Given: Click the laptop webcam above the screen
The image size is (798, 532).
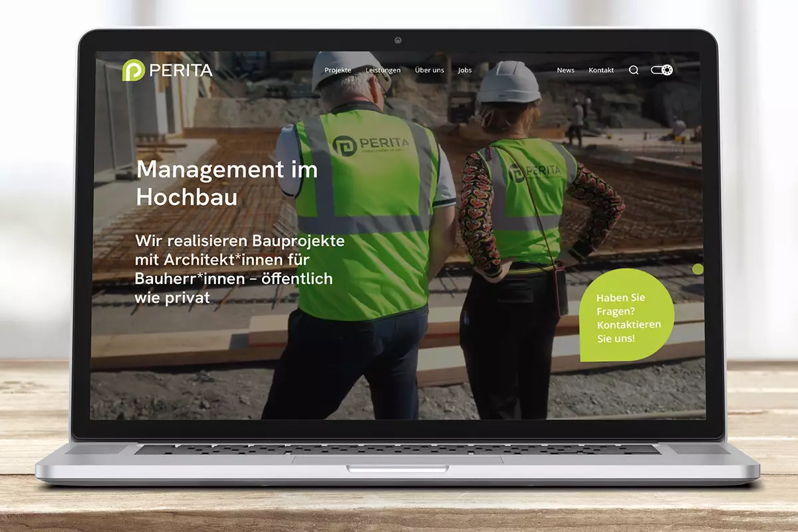Looking at the screenshot, I should click(x=397, y=40).
